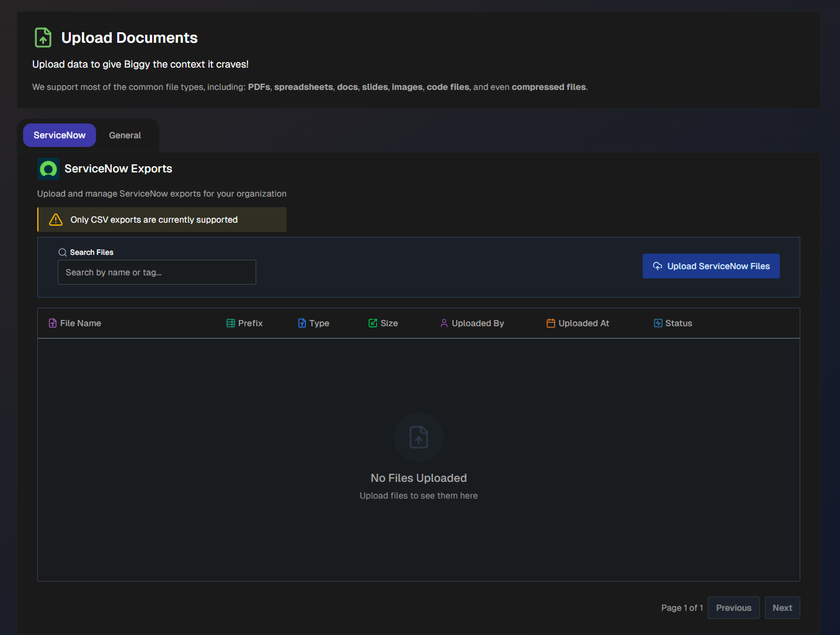The width and height of the screenshot is (840, 635).
Task: Click the cloud upload icon on the upload button
Action: pyautogui.click(x=658, y=265)
